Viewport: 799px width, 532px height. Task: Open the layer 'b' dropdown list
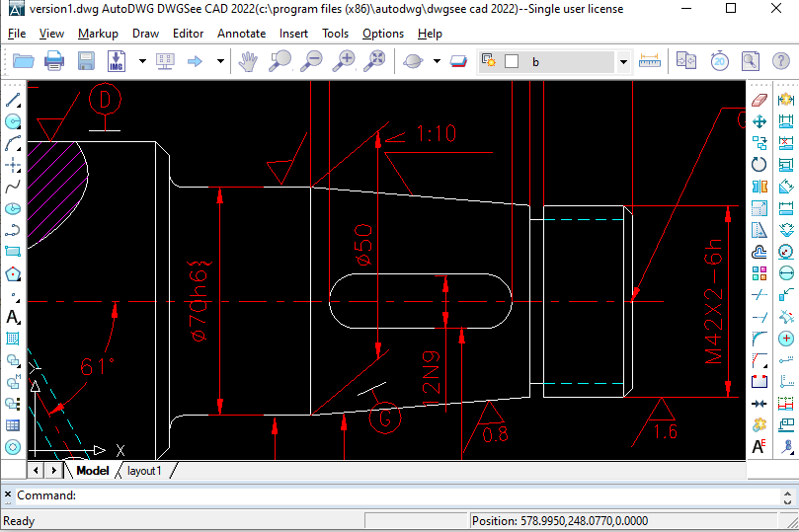623,61
